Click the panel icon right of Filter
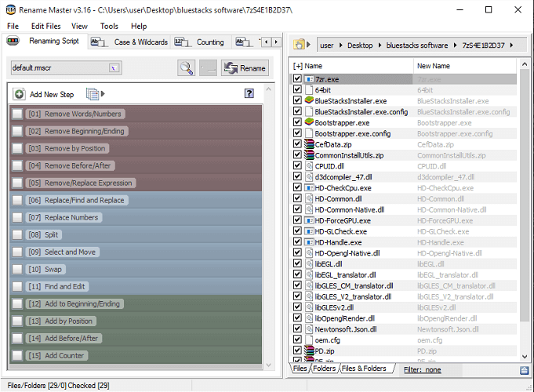 524,370
